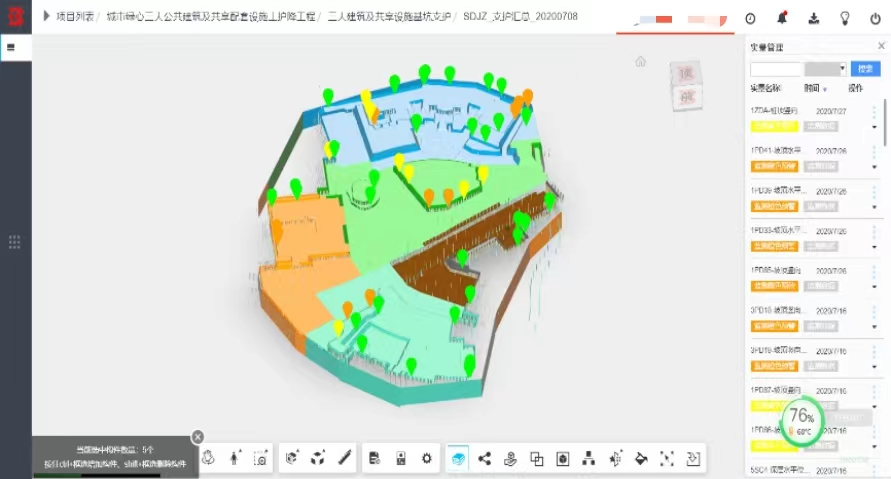
Task: Click the home view icon above the cube
Action: coord(641,61)
